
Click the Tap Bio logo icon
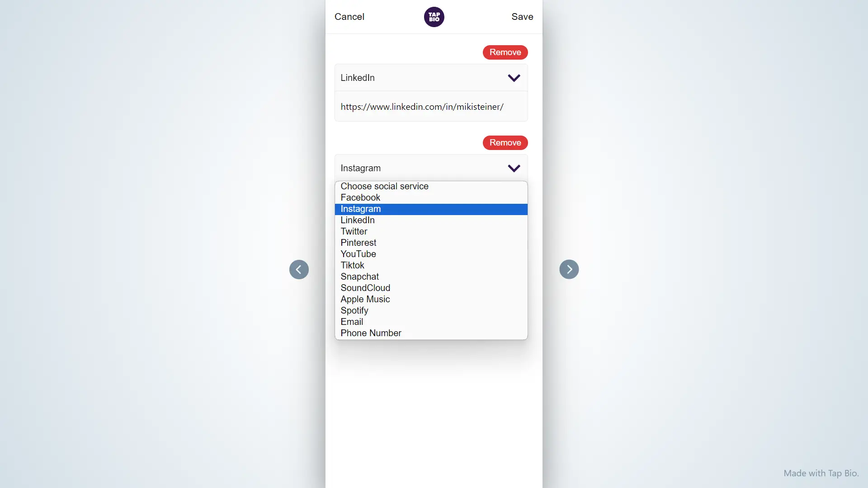[x=434, y=17]
